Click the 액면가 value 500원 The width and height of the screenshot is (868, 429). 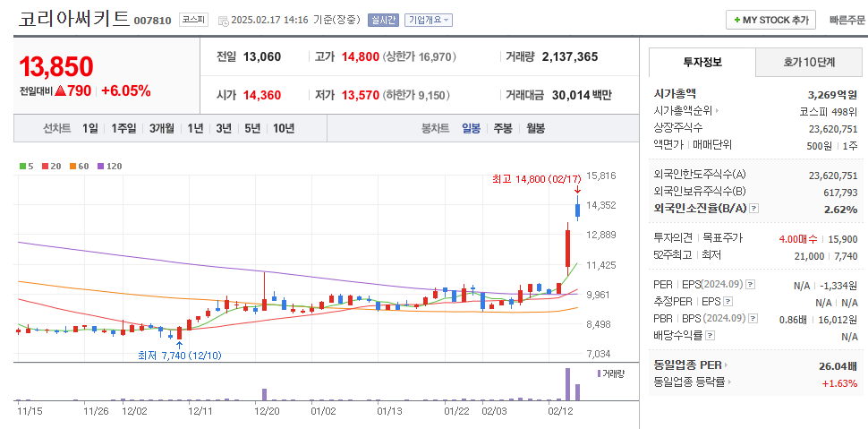[x=819, y=145]
